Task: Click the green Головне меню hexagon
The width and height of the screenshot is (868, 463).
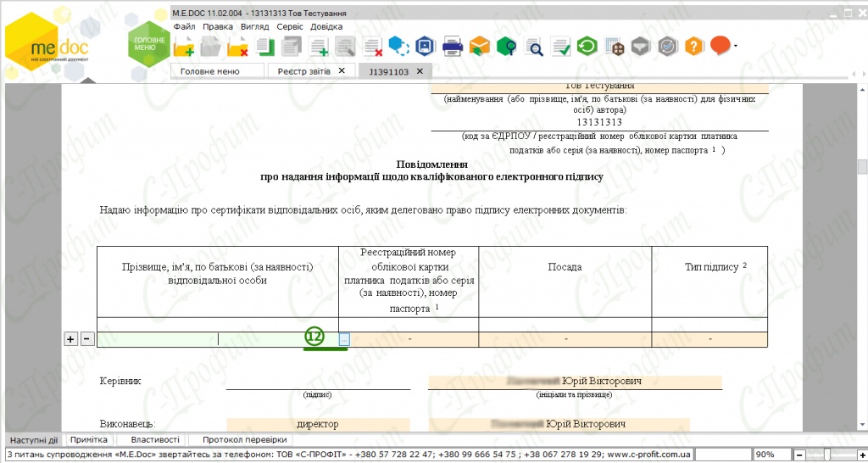Action: [x=149, y=43]
